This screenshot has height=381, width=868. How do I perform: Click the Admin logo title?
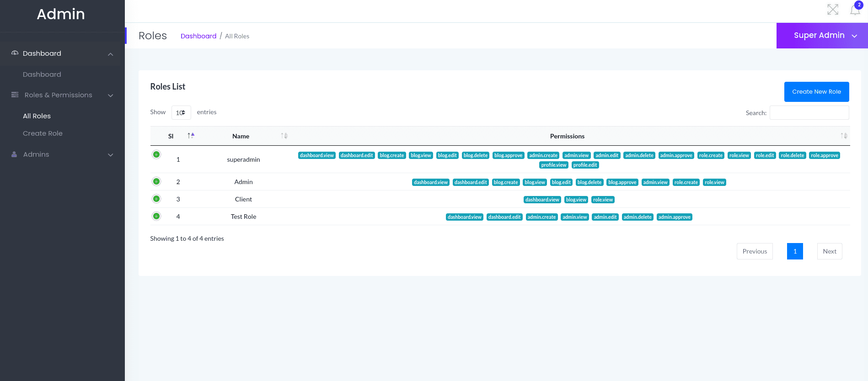pos(61,14)
